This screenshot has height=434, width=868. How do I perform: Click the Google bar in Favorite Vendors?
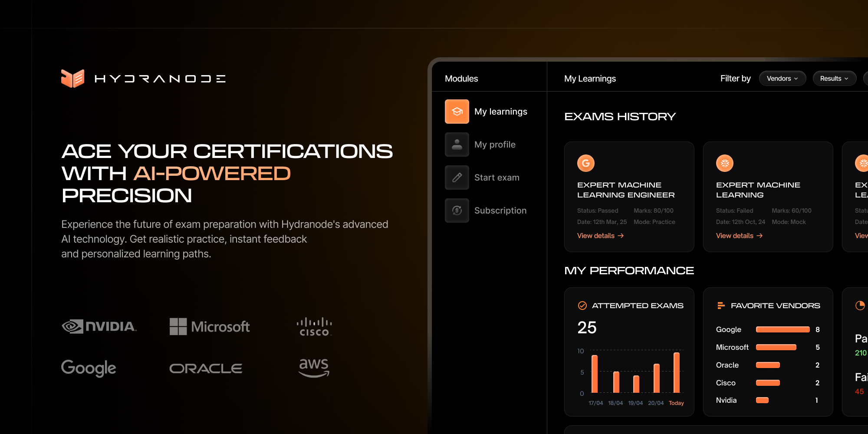(x=783, y=329)
